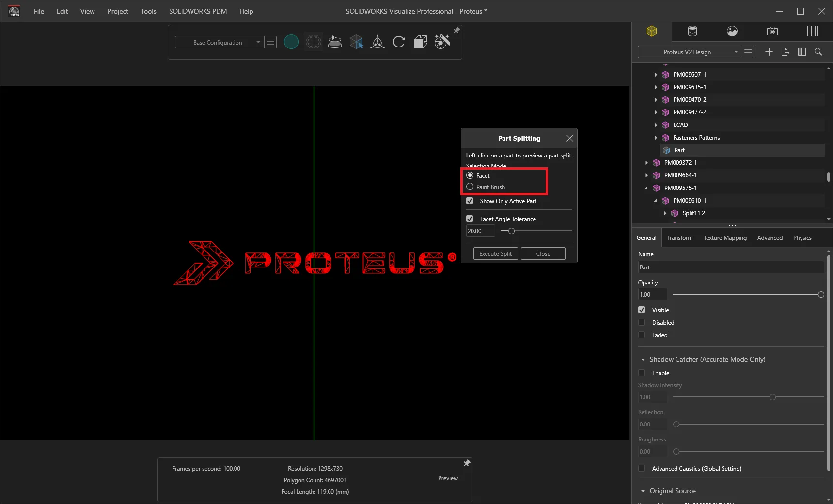Open the Libraries tab icon
833x504 pixels.
813,31
